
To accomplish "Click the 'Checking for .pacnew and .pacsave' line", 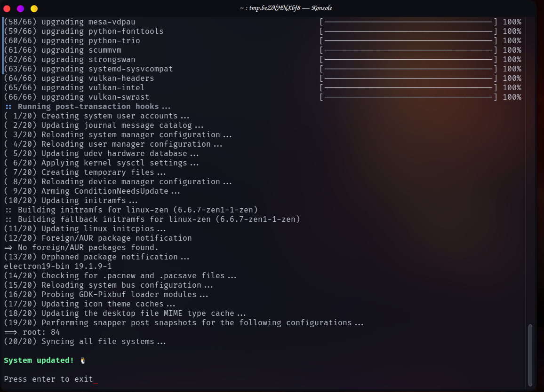I will (120, 275).
